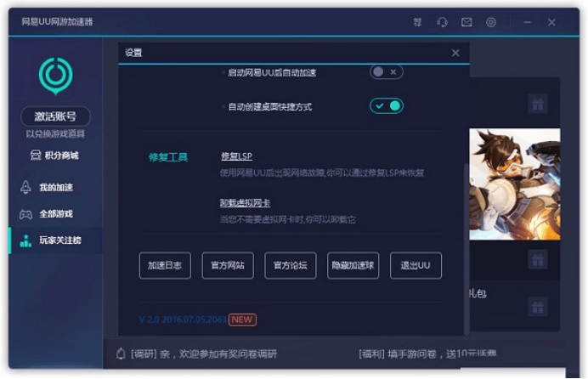Open 积分商城 points store
The width and height of the screenshot is (588, 379).
tap(54, 155)
